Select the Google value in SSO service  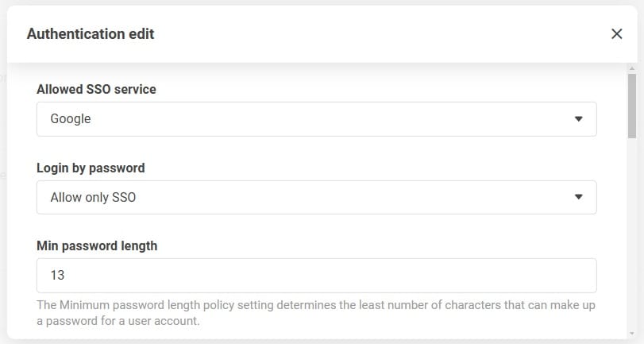pos(71,119)
